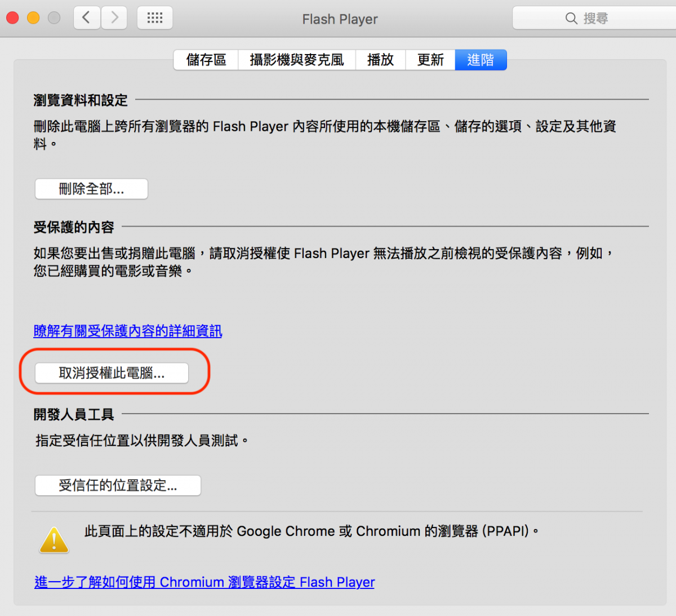Screen dimensions: 676x616
Task: Open the 攝影機與麥克風 tab
Action: click(297, 60)
